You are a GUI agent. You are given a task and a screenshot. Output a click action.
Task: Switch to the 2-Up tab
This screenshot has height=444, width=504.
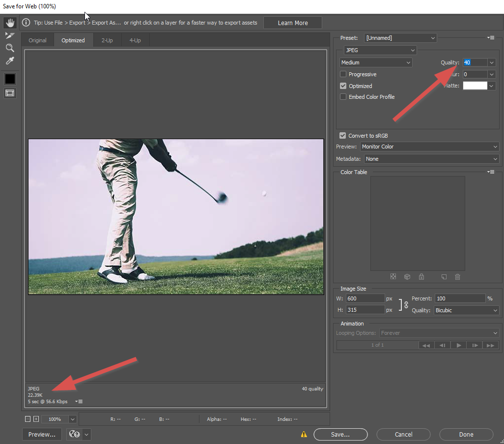[x=107, y=40]
